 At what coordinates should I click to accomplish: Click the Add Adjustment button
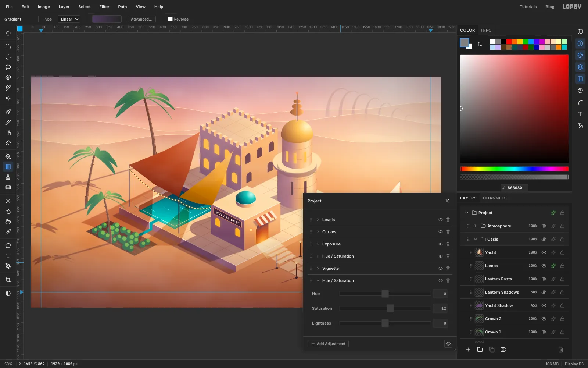point(328,344)
